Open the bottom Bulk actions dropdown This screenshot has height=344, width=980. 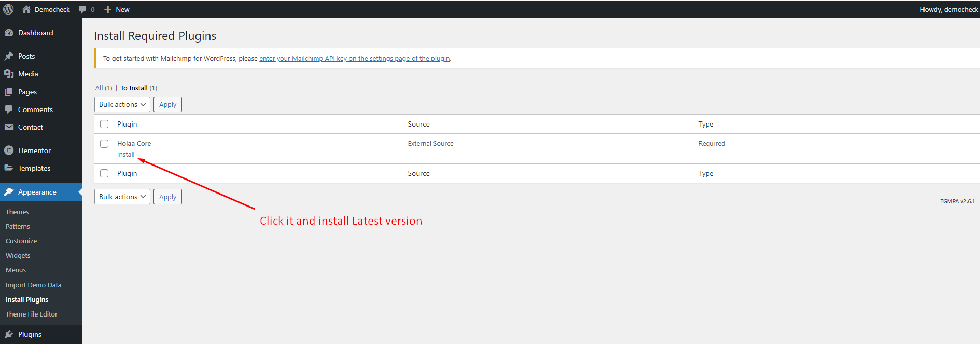click(x=122, y=197)
